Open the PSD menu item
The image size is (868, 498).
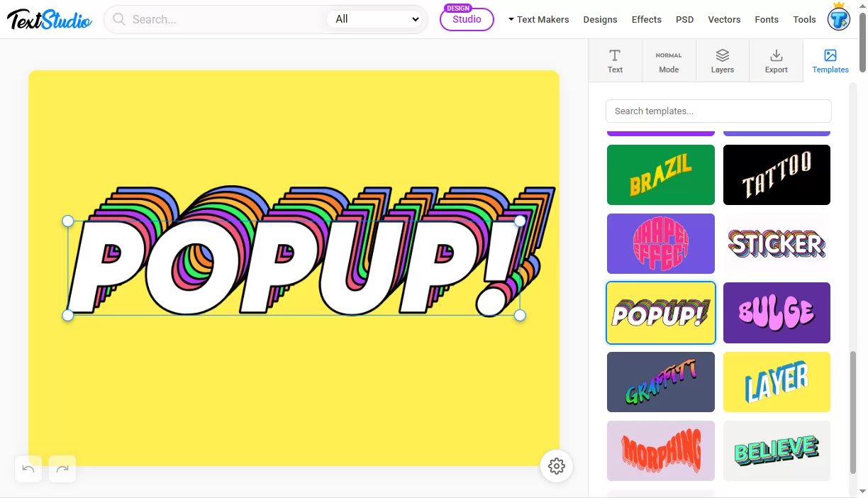[684, 19]
